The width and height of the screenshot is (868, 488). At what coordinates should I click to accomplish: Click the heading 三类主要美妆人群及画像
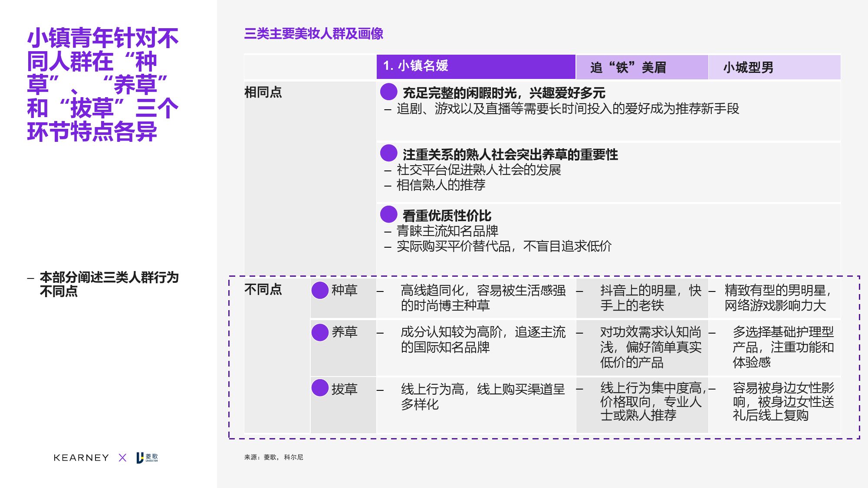tap(313, 34)
